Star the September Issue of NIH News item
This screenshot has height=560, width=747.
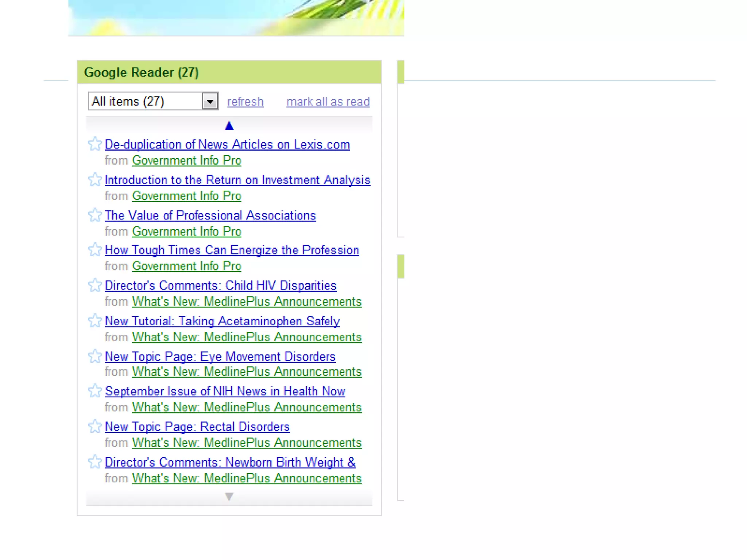[x=95, y=391]
